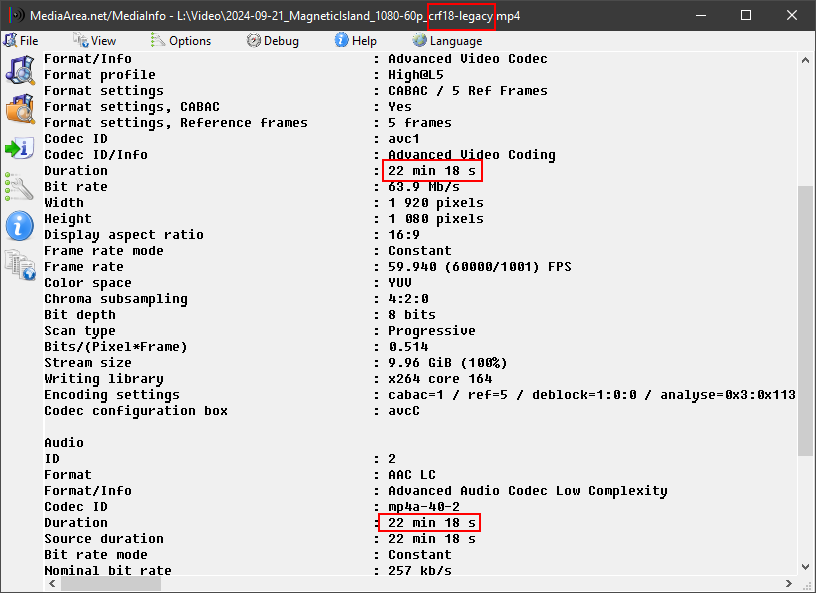
Task: Open the Help menu
Action: point(355,41)
